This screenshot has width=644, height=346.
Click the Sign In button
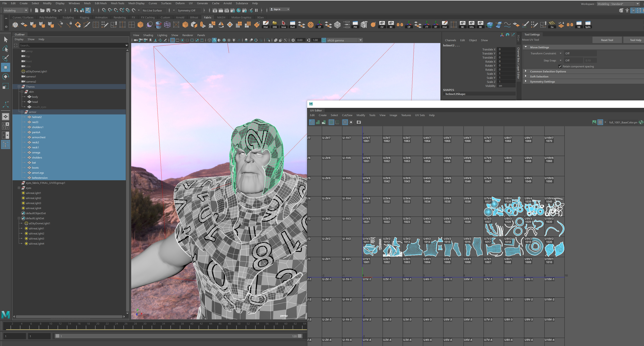[279, 9]
